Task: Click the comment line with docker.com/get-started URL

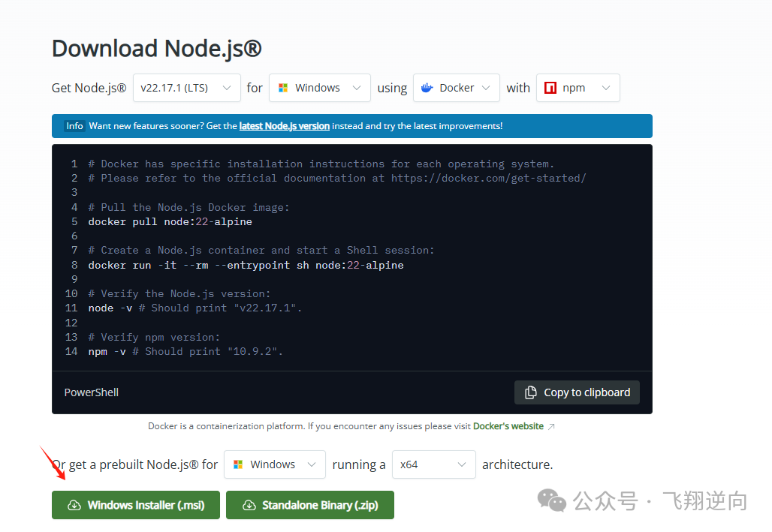Action: pos(337,178)
